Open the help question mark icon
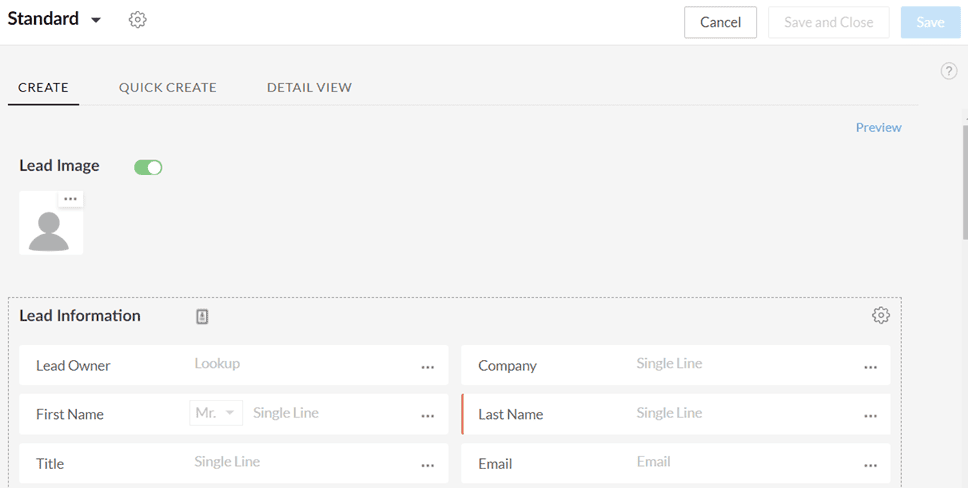Viewport: 968px width, 488px height. pyautogui.click(x=949, y=71)
